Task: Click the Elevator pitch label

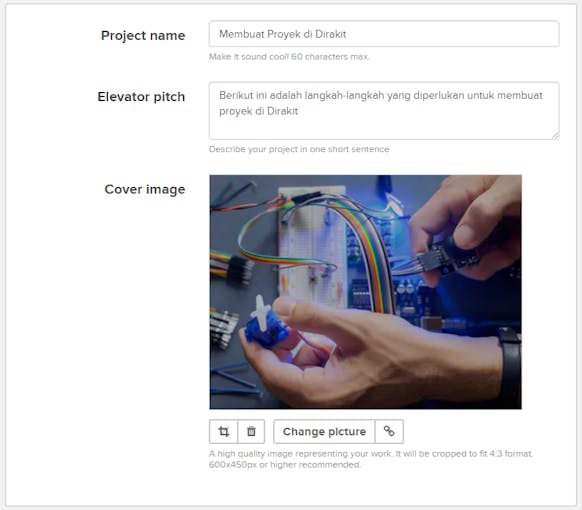Action: (141, 97)
